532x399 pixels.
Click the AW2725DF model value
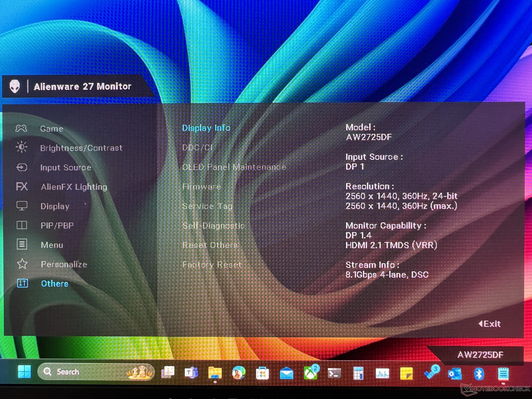(369, 137)
